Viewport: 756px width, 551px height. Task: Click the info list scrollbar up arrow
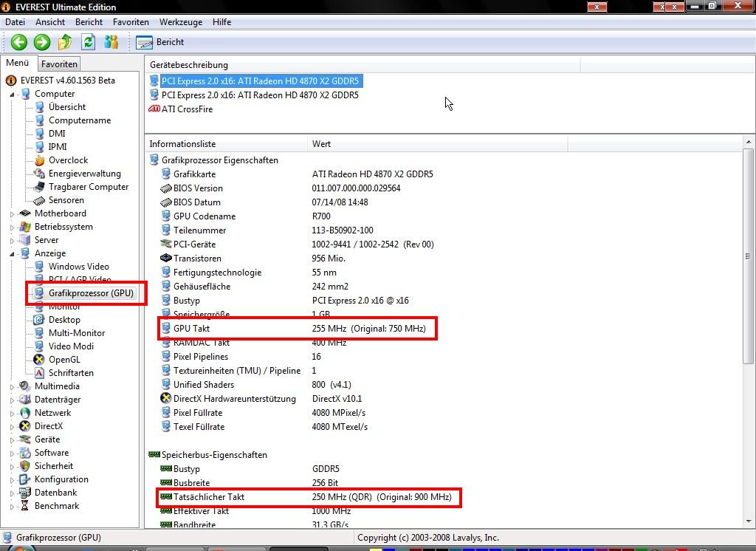[x=749, y=142]
